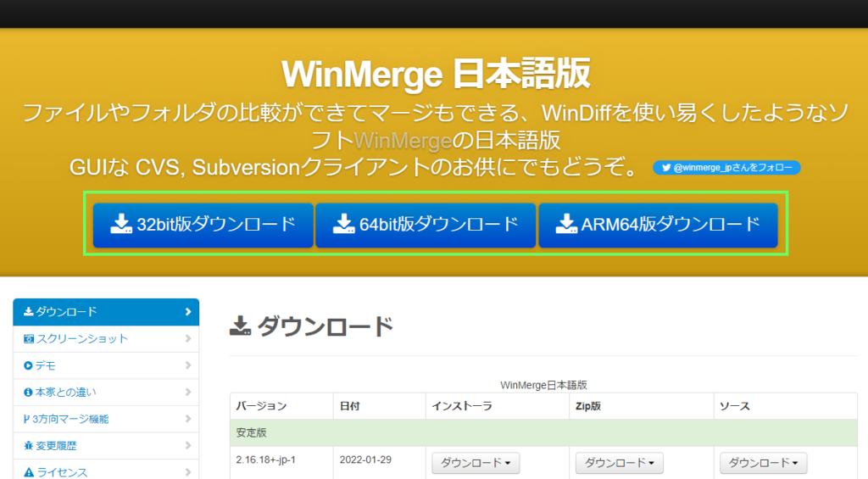Open the 変更履歴 sidebar item
The image size is (868, 479).
point(106,446)
